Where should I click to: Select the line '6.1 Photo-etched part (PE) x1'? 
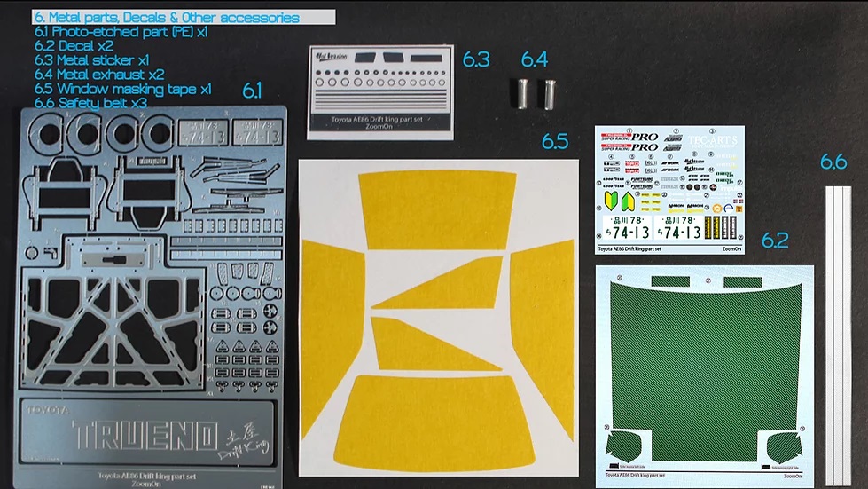(121, 32)
